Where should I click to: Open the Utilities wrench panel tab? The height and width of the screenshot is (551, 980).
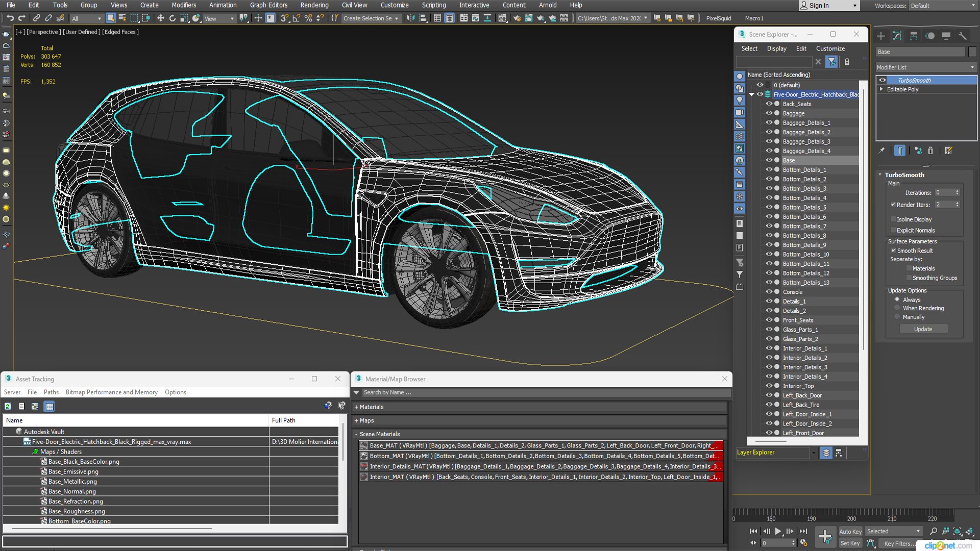point(963,36)
